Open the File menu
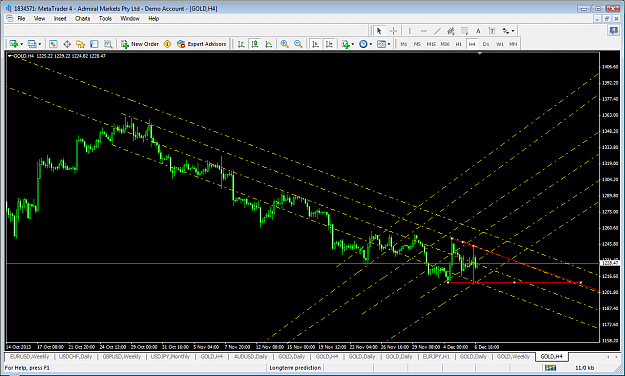The width and height of the screenshot is (625, 376). tap(21, 18)
